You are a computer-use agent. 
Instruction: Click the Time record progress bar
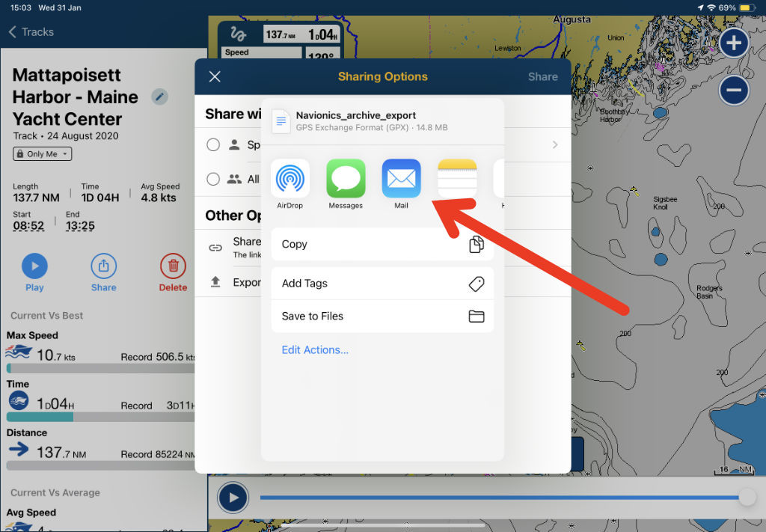click(x=101, y=417)
